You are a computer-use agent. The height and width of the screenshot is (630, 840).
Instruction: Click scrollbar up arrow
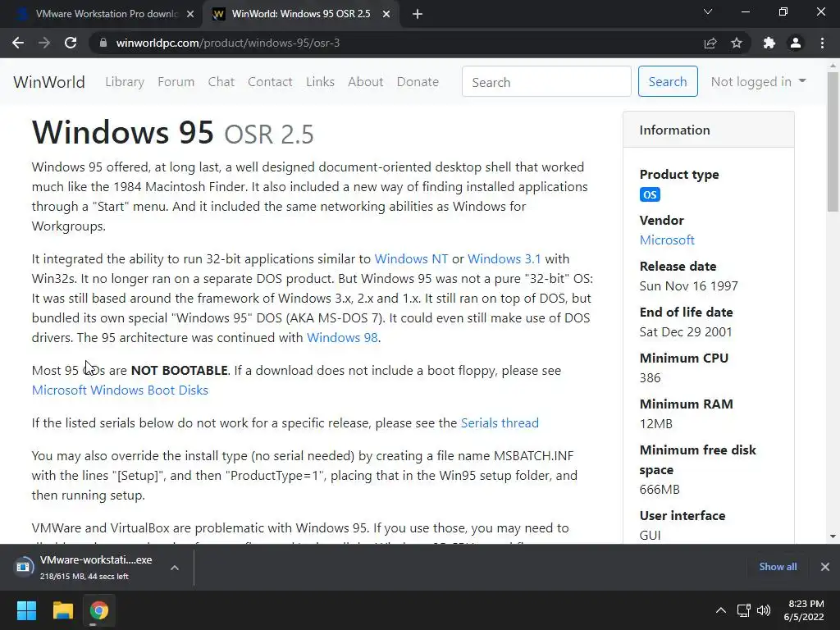833,66
